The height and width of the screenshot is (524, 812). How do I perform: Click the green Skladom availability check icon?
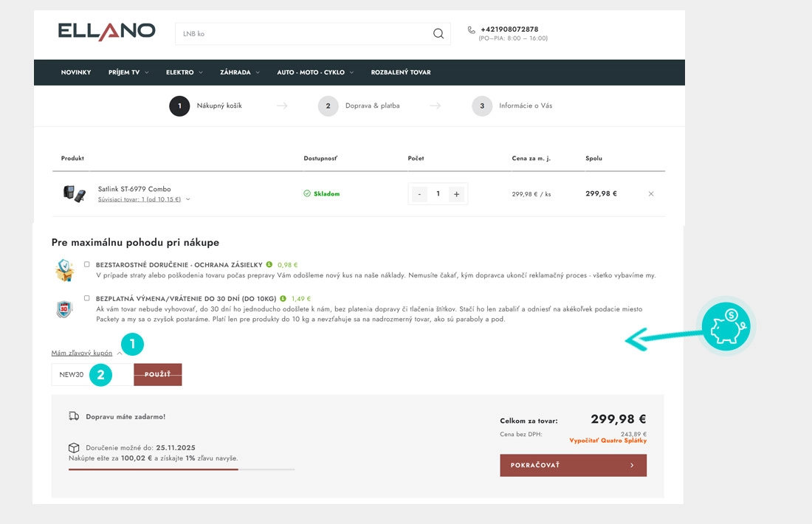pos(305,193)
